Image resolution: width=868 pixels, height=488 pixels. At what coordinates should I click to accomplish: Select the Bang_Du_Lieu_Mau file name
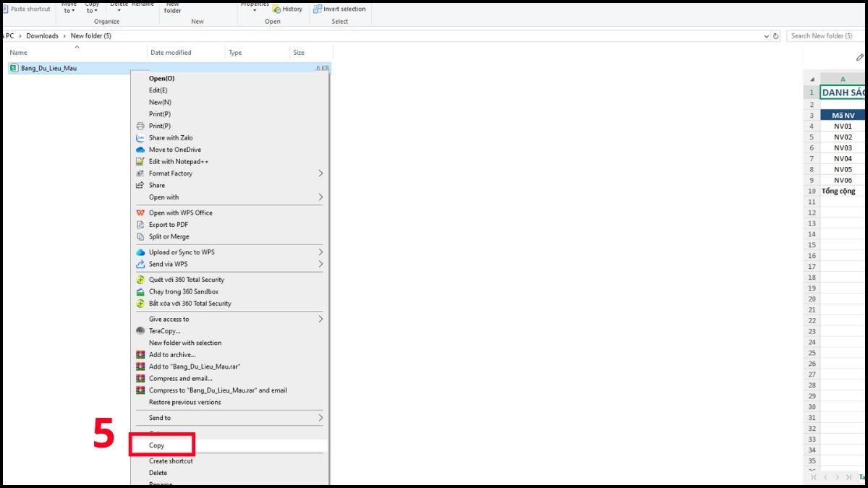click(48, 68)
